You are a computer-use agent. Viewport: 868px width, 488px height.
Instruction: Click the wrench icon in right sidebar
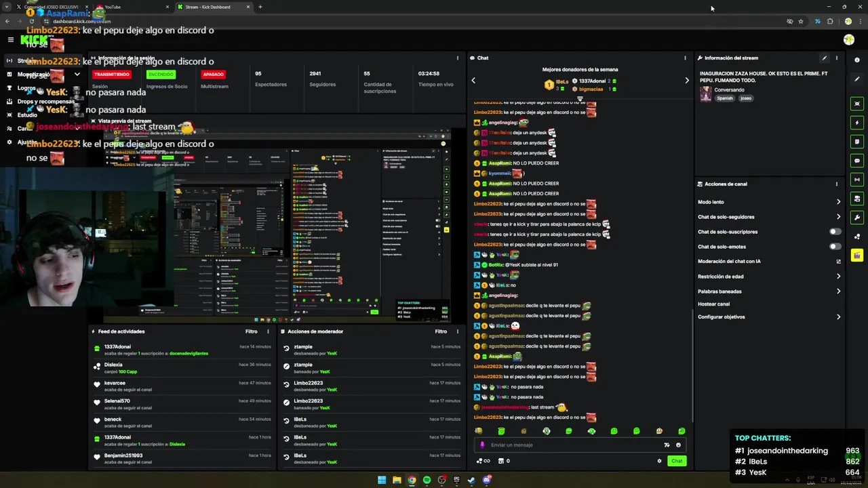point(857,218)
